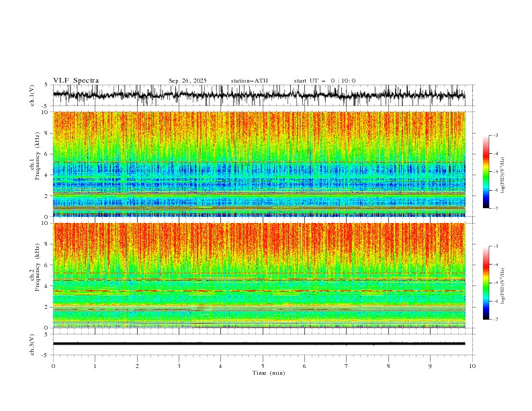The image size is (532, 411).
Task: Click the time axis tick label '7'
Action: tap(347, 366)
